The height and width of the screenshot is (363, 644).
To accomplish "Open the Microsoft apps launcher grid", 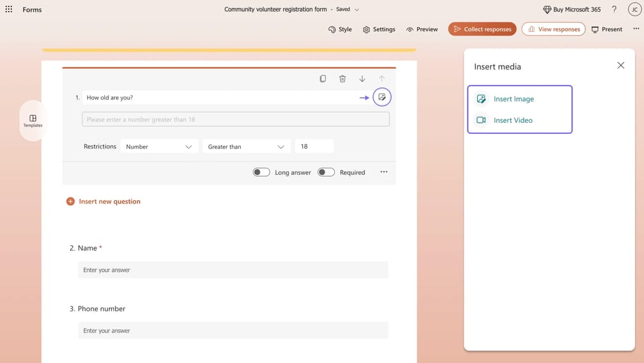I will (9, 10).
